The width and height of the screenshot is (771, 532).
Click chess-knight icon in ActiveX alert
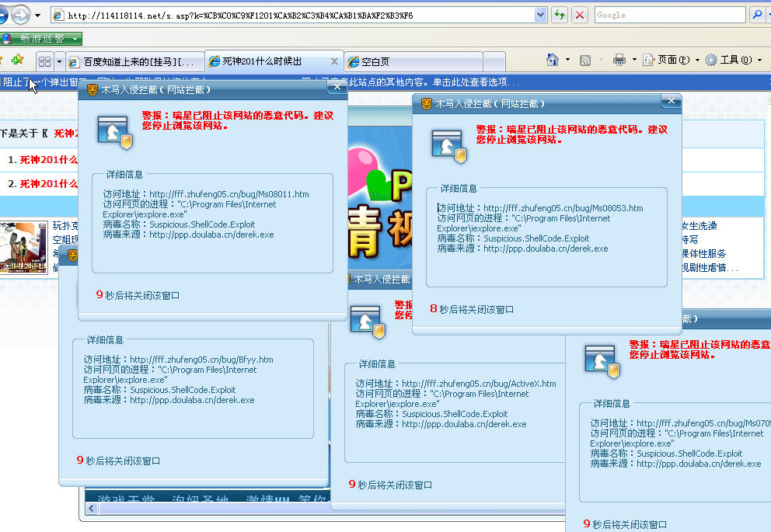[368, 323]
